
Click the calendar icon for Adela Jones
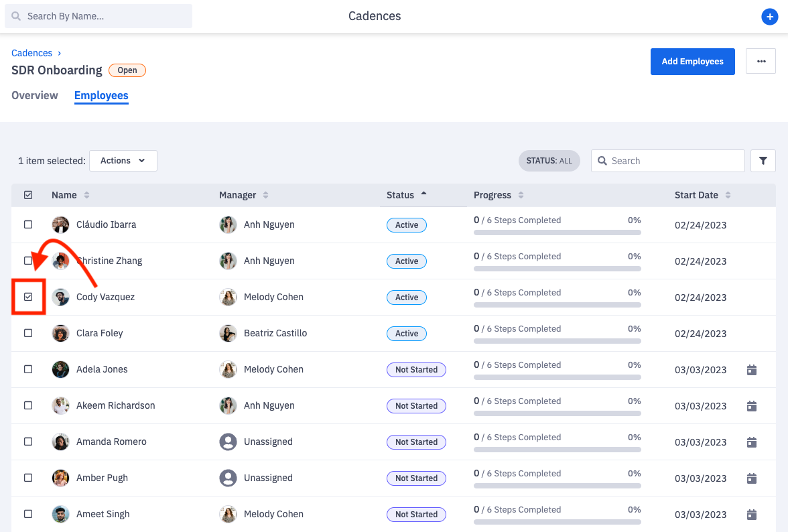tap(752, 370)
